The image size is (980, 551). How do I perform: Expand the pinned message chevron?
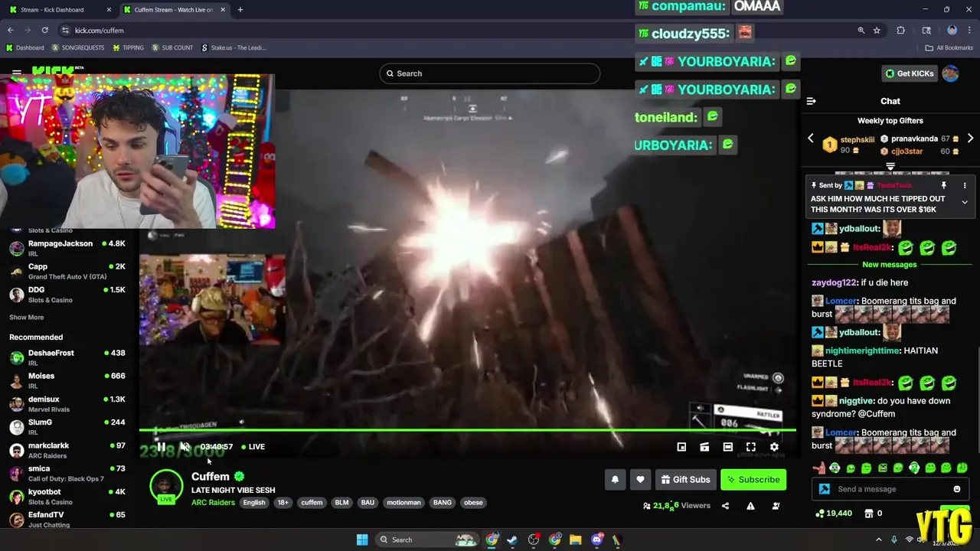965,202
